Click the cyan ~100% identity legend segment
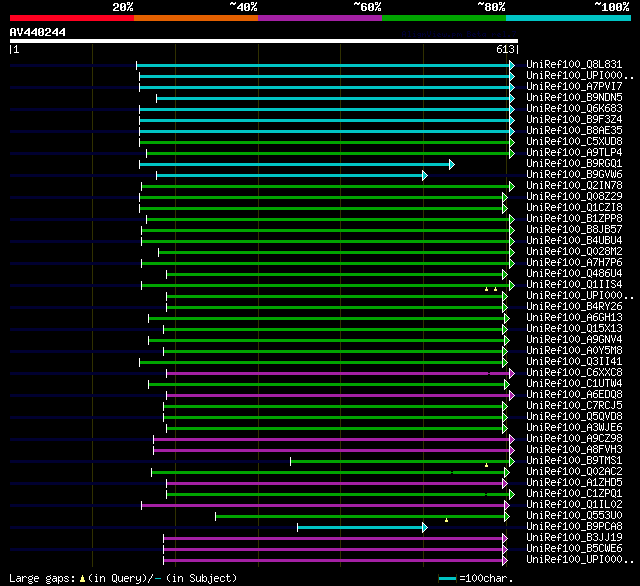640x586 pixels. pos(568,18)
